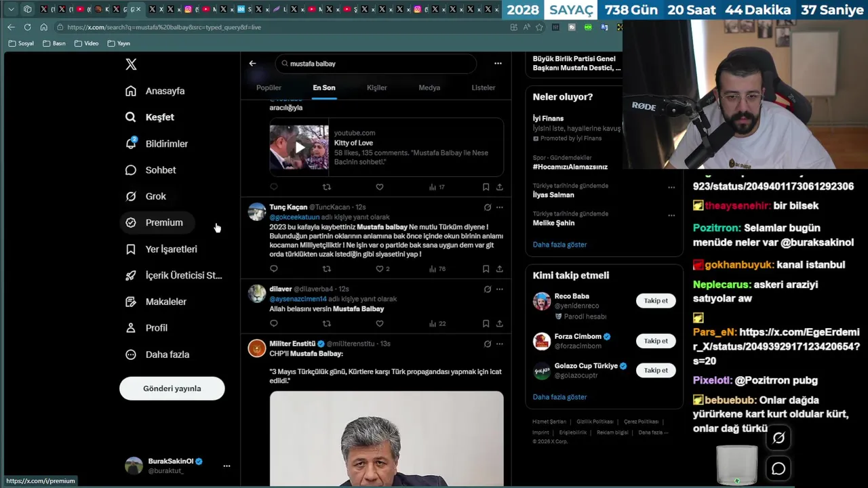This screenshot has height=488, width=868.
Task: Open floating chat messages button
Action: [x=778, y=469]
